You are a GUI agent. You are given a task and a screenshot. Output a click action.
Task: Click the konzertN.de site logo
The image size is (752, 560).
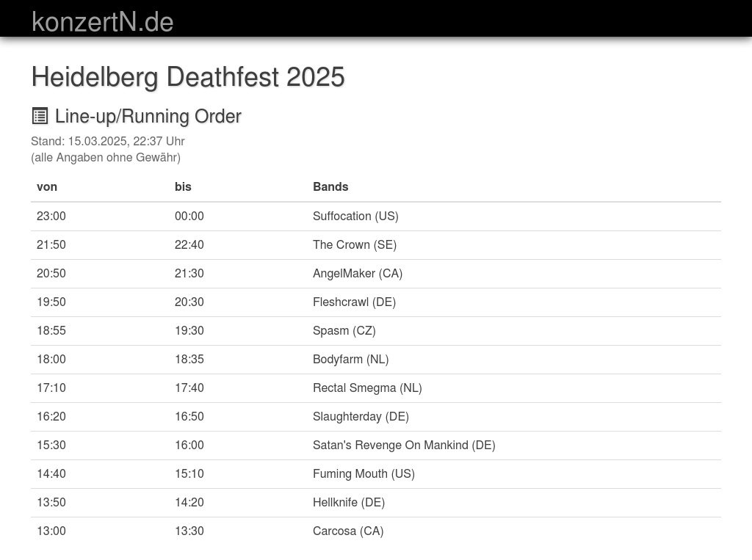click(x=103, y=22)
